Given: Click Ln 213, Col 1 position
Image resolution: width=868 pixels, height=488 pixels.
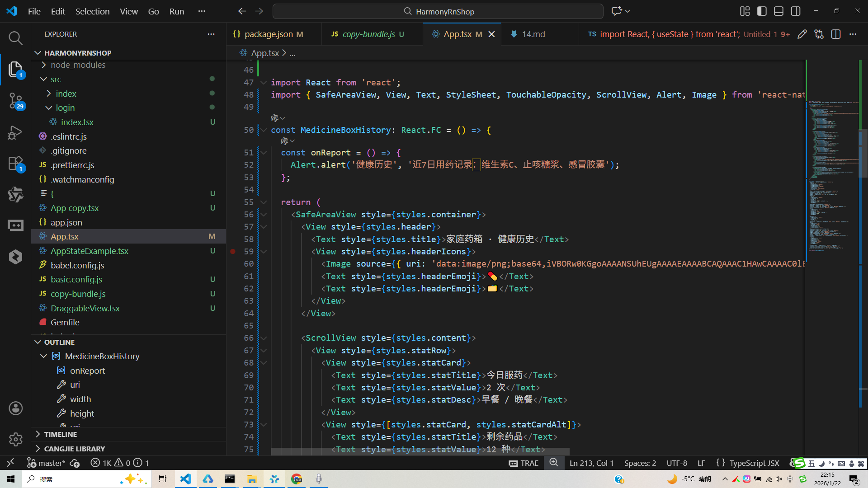Looking at the screenshot, I should [591, 463].
